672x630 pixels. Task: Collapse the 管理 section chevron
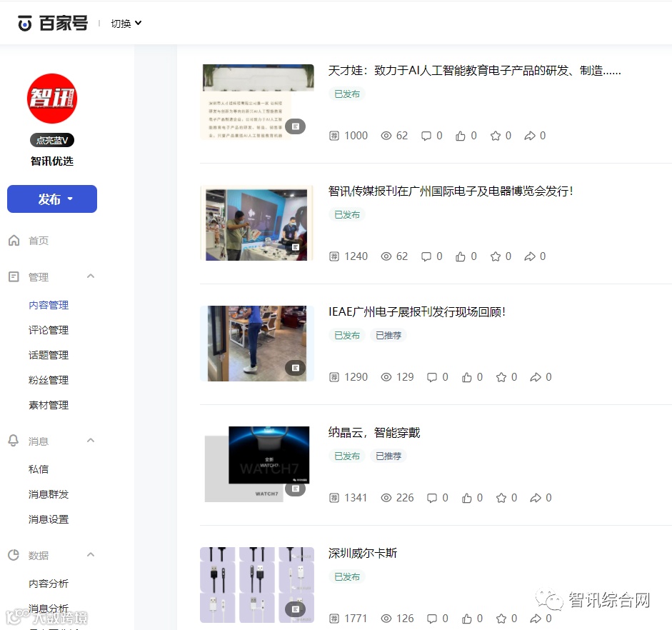(x=91, y=276)
